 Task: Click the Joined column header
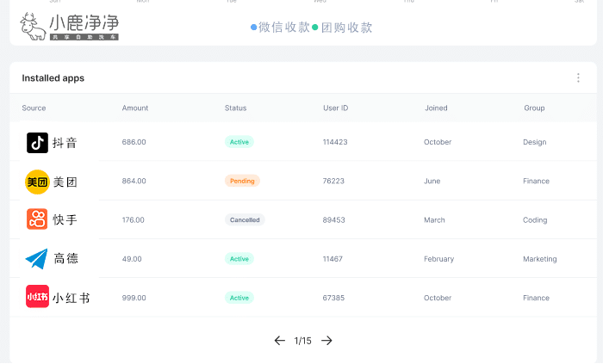pos(436,108)
